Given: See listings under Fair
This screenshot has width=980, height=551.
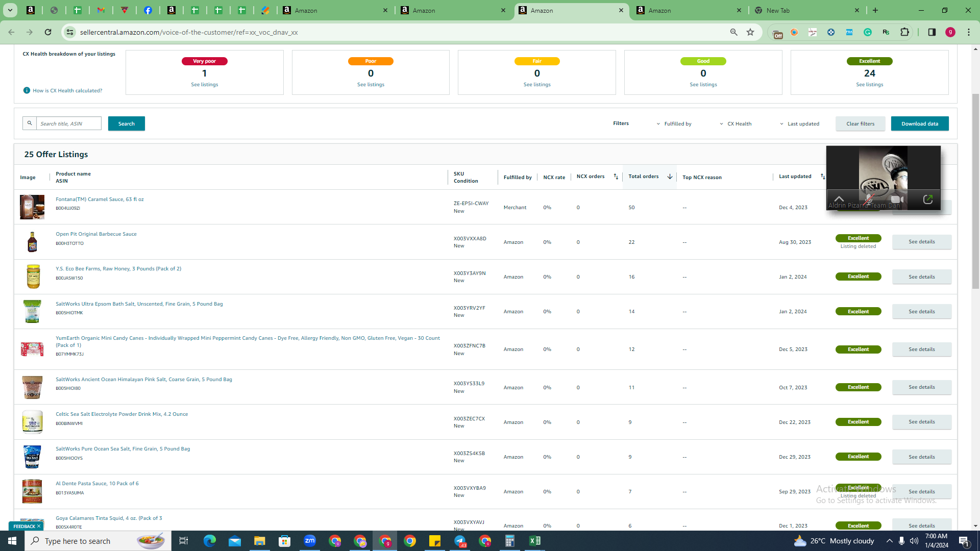Looking at the screenshot, I should pos(537,85).
